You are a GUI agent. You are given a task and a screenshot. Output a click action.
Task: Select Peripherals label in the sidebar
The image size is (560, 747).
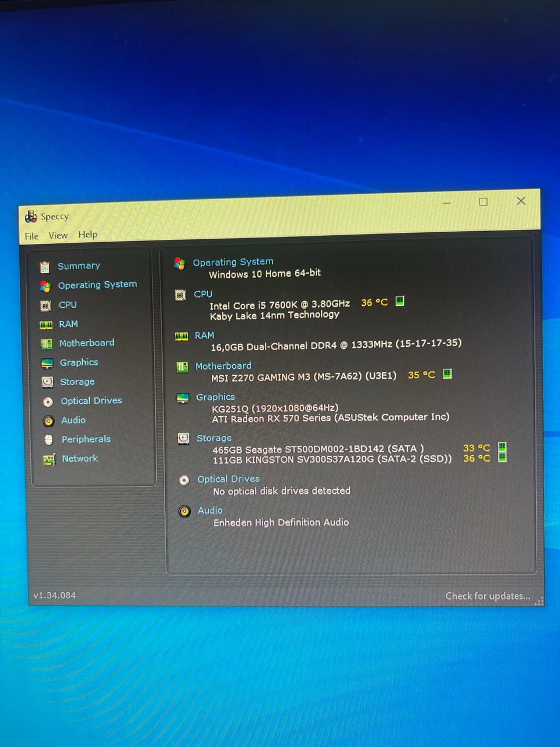coord(86,439)
